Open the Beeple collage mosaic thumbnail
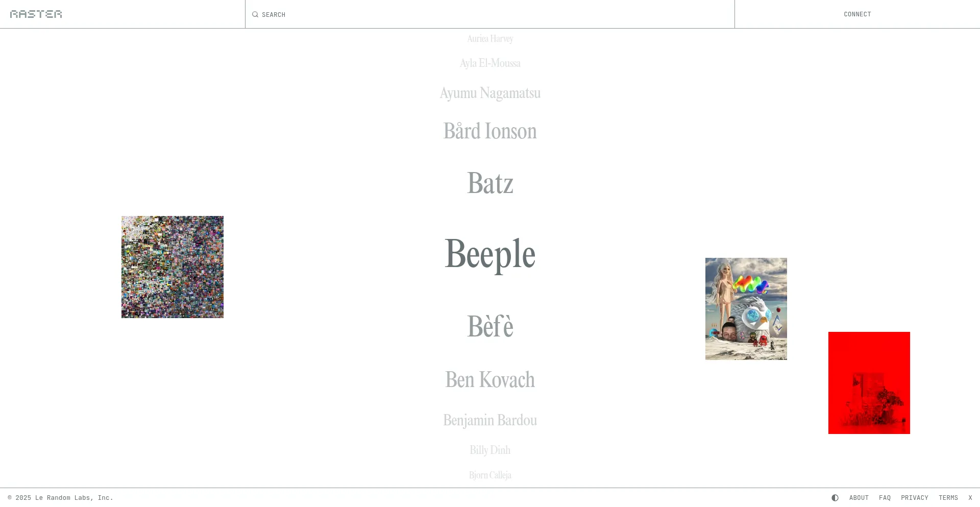 [x=173, y=267]
